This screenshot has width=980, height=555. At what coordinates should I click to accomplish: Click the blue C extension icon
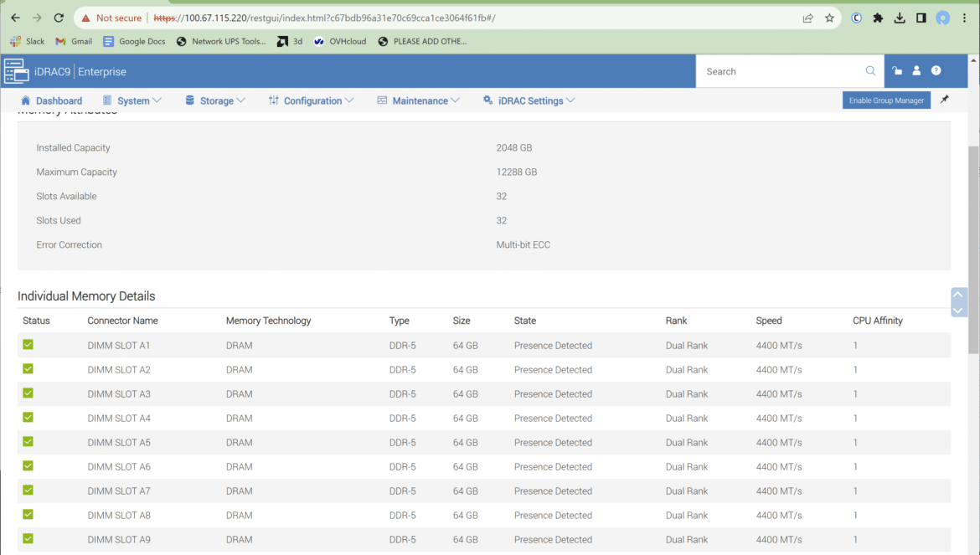[x=856, y=18]
